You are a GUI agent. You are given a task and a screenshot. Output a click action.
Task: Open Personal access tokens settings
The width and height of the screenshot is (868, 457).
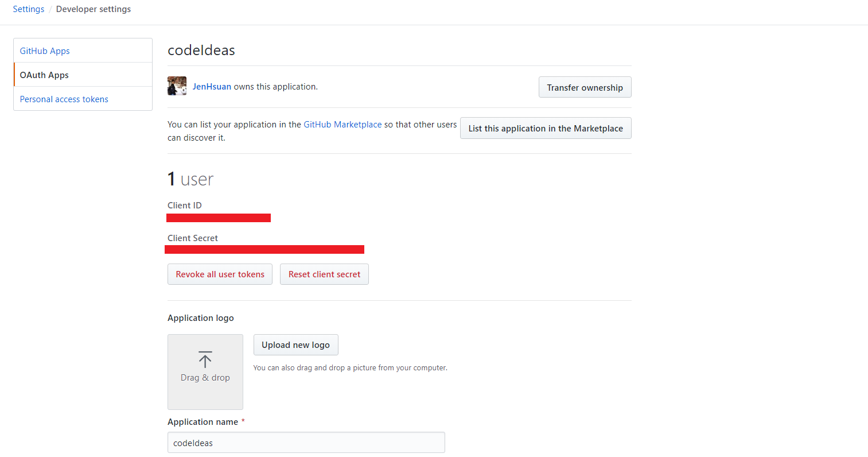click(x=64, y=99)
